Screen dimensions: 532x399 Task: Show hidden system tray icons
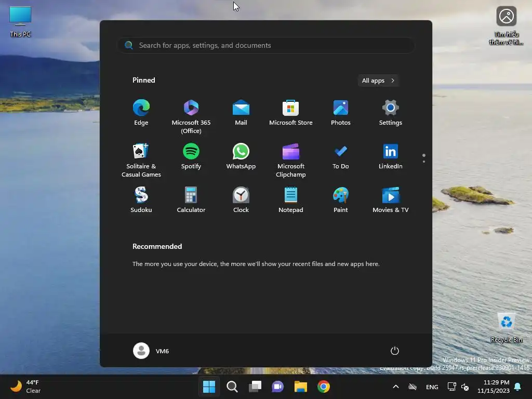pos(395,387)
